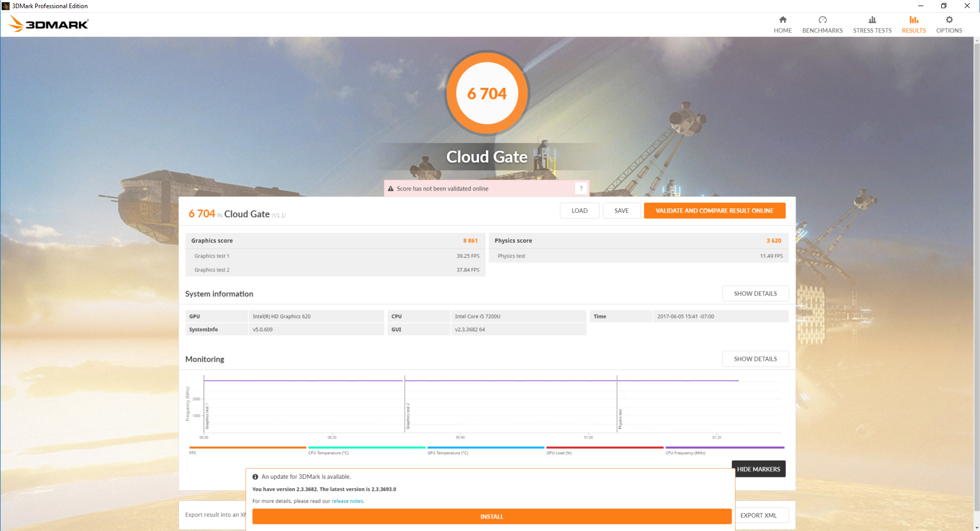Toggle the GPU Load legend bar
Viewport: 980px width, 531px height.
605,448
